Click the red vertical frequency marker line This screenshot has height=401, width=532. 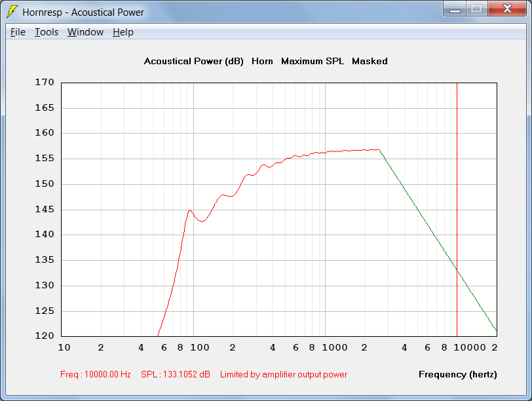click(x=457, y=210)
